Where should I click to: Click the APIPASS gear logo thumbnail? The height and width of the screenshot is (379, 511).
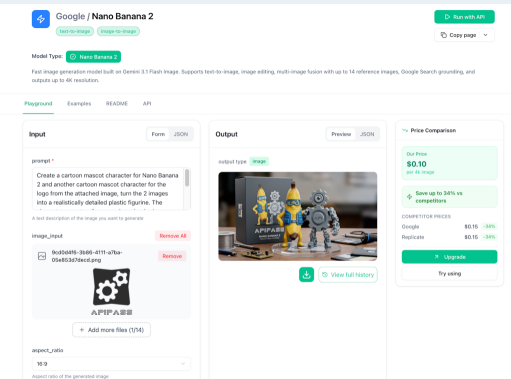[112, 292]
